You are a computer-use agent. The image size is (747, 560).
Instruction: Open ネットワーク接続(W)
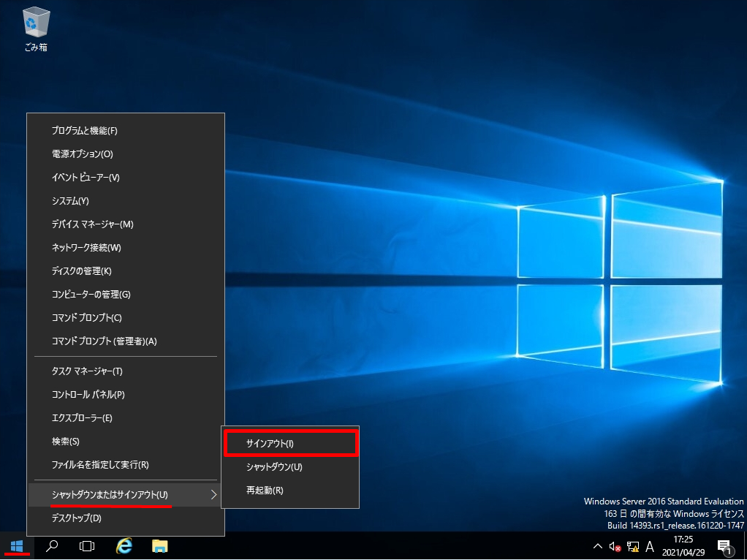click(126, 247)
